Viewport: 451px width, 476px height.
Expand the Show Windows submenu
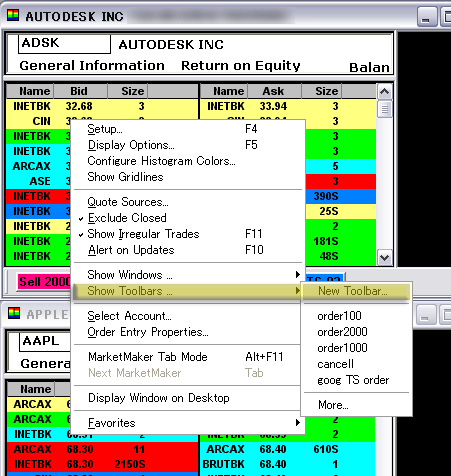(x=188, y=275)
